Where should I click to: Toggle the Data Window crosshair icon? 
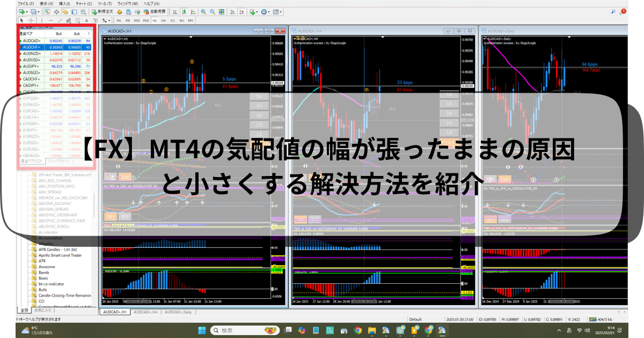coord(56,11)
